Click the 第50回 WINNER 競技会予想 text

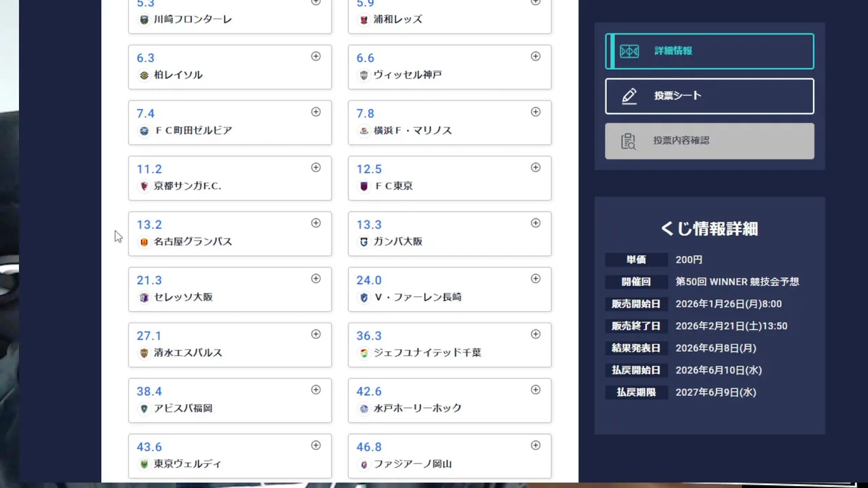pos(737,282)
